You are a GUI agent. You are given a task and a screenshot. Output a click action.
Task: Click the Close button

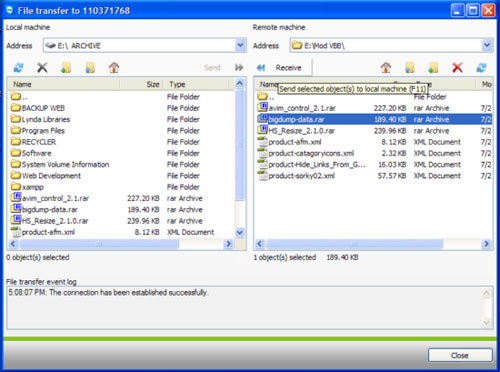point(460,355)
